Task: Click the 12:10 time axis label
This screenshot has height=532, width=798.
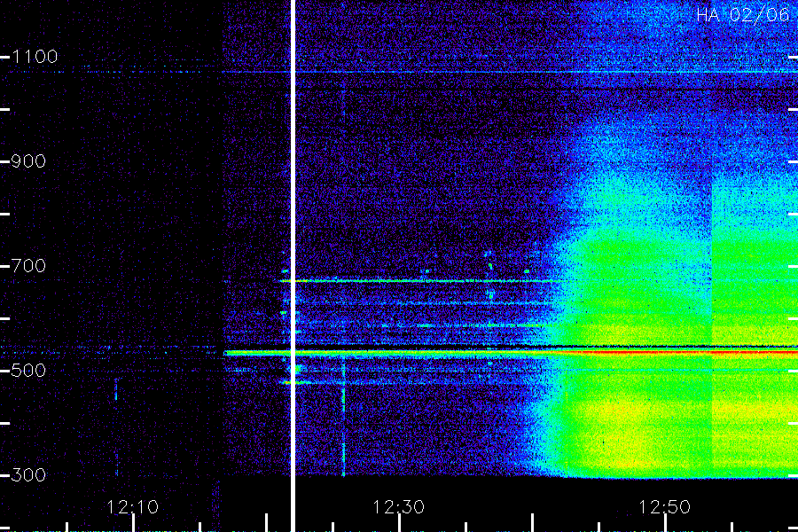Action: pyautogui.click(x=133, y=507)
